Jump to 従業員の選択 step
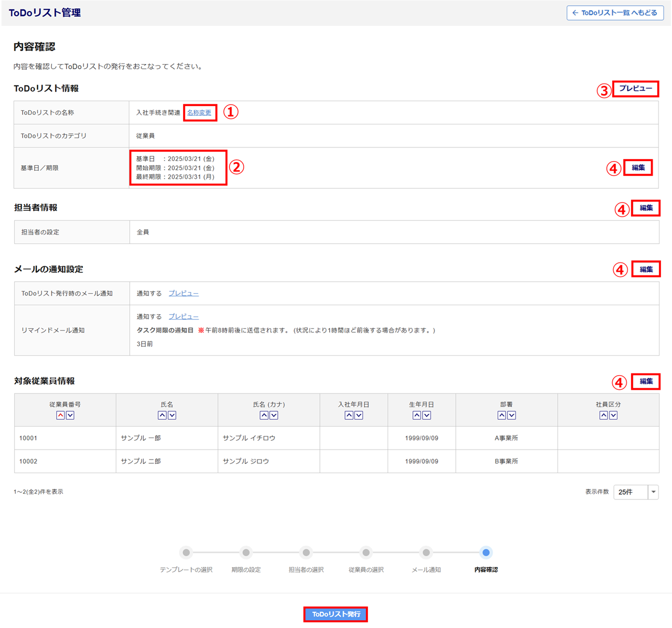 pos(366,552)
